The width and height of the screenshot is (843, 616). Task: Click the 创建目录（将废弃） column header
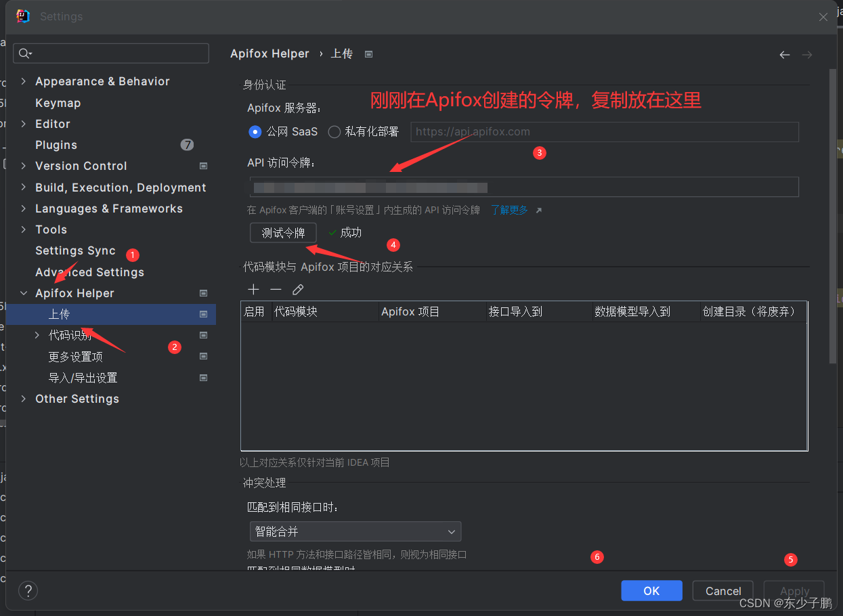point(753,311)
